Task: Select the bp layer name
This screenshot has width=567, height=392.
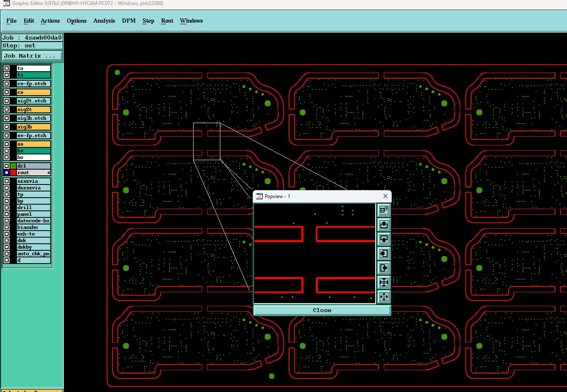Action: click(x=34, y=201)
